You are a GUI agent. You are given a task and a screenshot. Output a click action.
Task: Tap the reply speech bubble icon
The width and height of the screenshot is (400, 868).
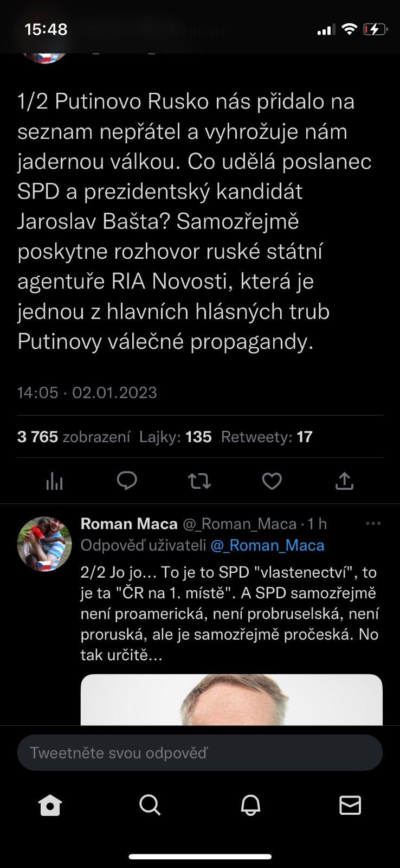pyautogui.click(x=127, y=481)
